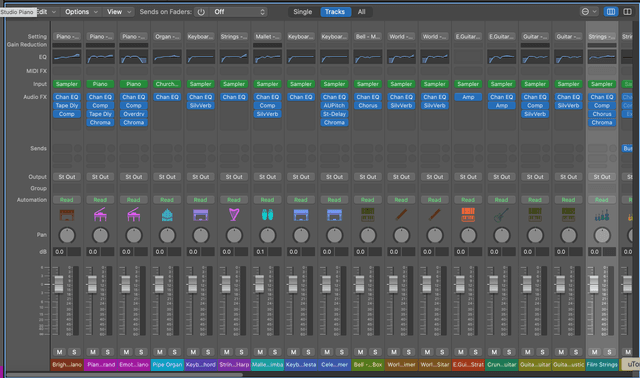
Task: Click the Guita...ustic track instrument icon
Action: [x=569, y=215]
